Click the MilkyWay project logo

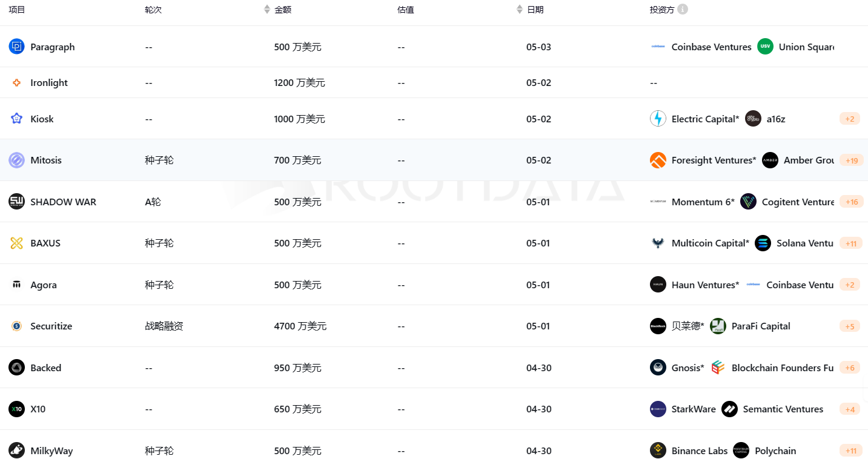pos(16,451)
